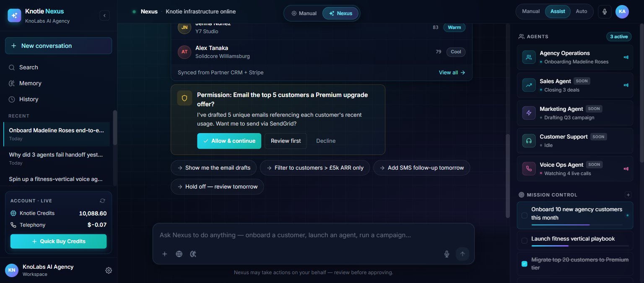Click the Telephony phone icon
The image size is (644, 283).
coord(13,225)
